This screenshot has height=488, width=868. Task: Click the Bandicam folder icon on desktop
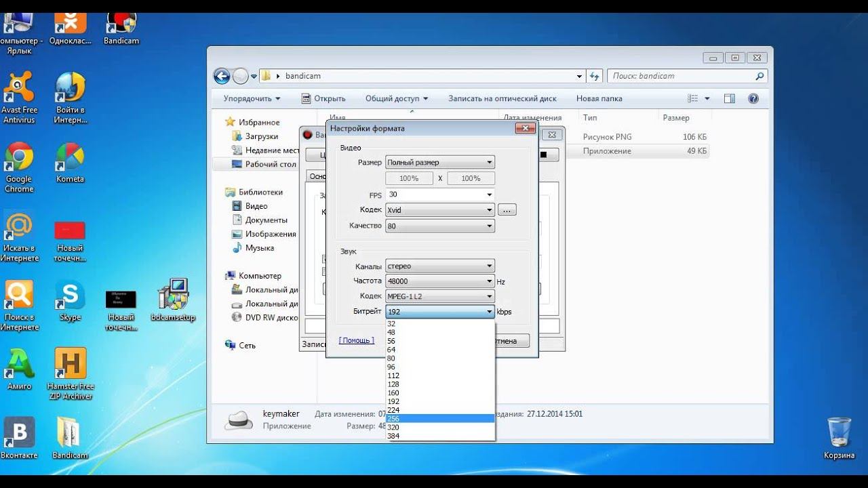tap(70, 438)
